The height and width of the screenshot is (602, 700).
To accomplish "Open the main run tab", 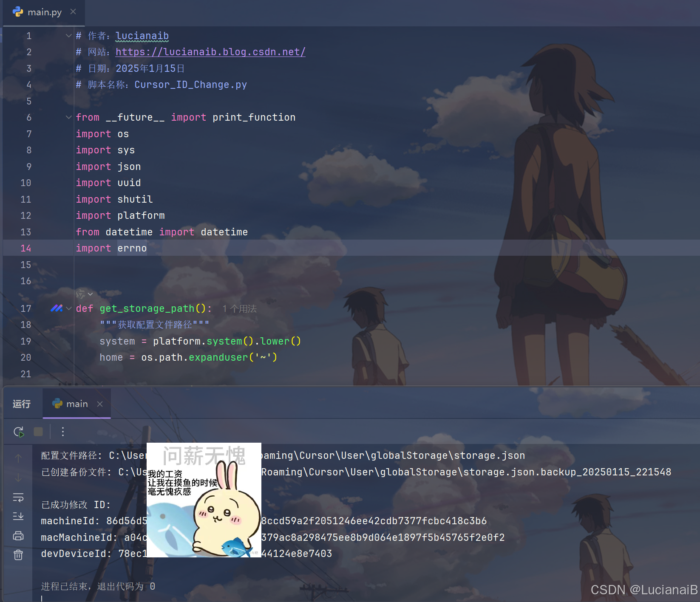I will [x=77, y=404].
